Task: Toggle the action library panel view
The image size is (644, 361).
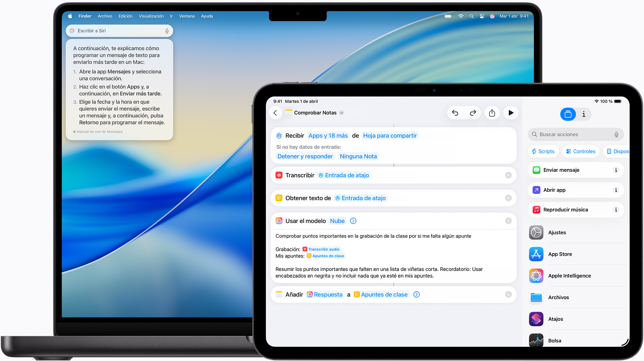Action: (x=568, y=114)
